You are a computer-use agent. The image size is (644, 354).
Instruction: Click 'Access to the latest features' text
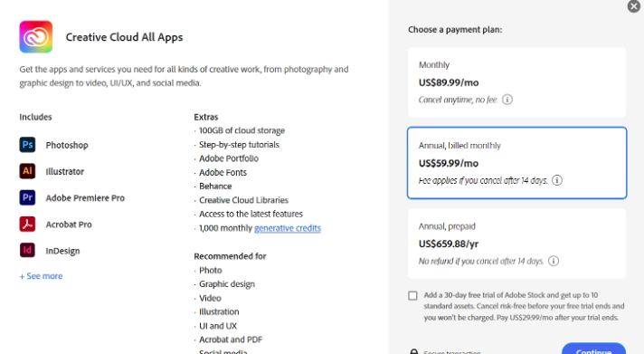tap(251, 214)
